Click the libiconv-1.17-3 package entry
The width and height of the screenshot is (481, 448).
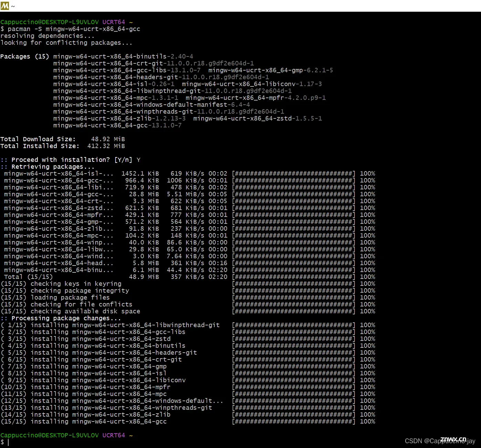[252, 84]
